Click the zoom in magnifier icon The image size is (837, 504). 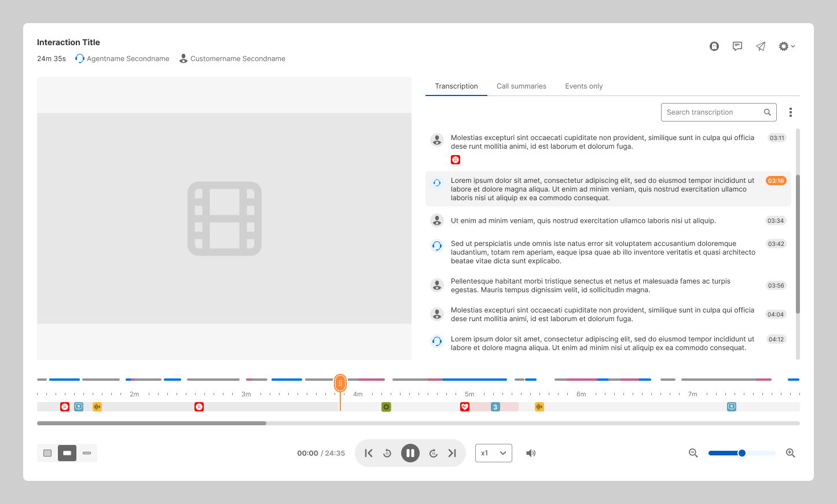tap(790, 453)
